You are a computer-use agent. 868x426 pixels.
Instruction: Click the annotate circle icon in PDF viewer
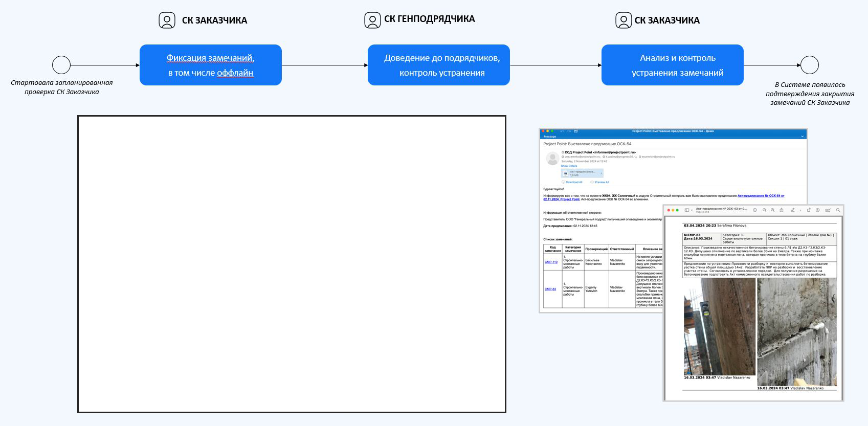tap(817, 210)
